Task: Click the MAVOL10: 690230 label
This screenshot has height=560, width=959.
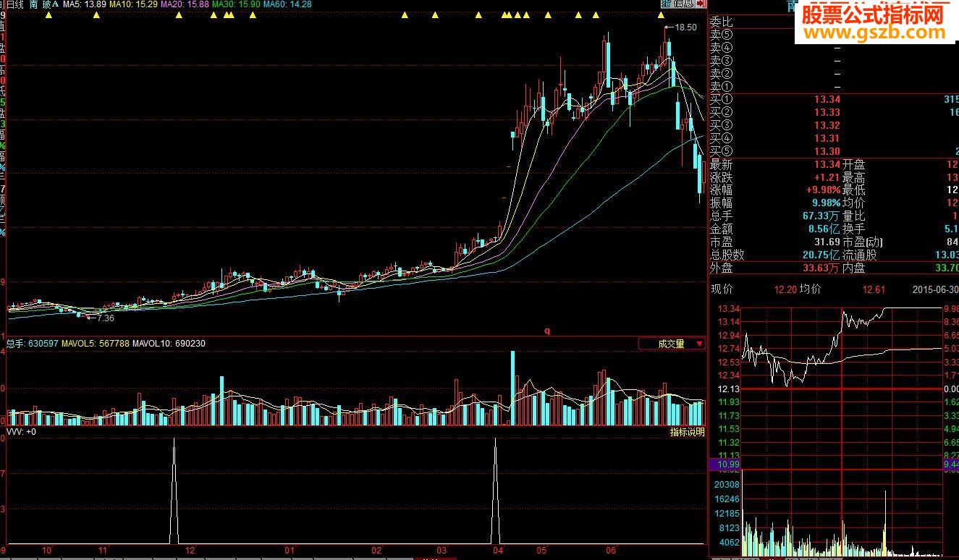Action: [x=169, y=344]
